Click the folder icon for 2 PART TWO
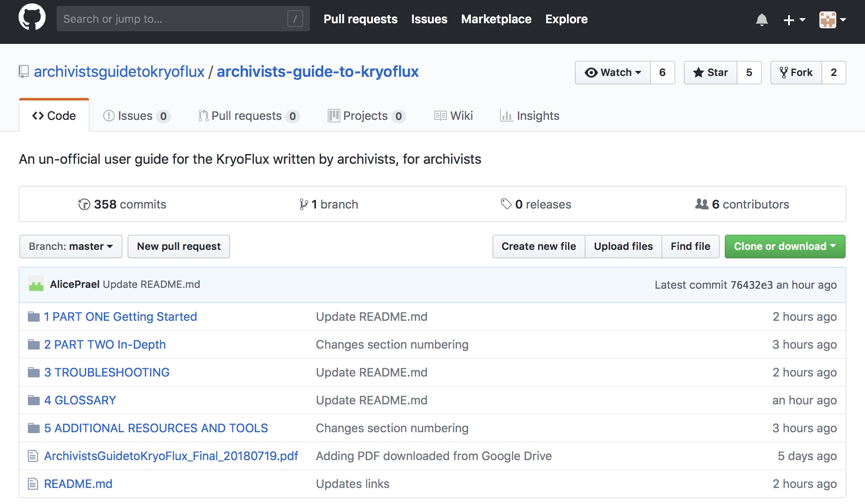Viewport: 865px width, 504px height. [34, 344]
